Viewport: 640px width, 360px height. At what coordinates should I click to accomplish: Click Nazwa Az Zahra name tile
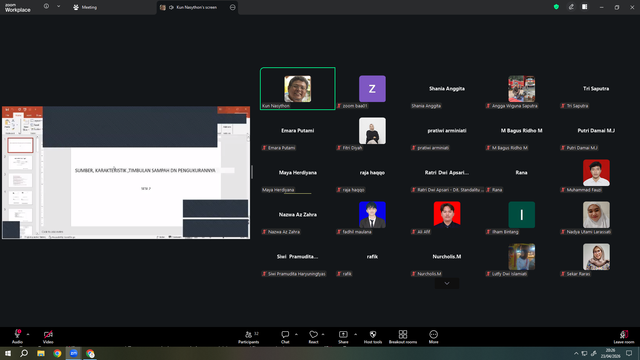coord(298,215)
